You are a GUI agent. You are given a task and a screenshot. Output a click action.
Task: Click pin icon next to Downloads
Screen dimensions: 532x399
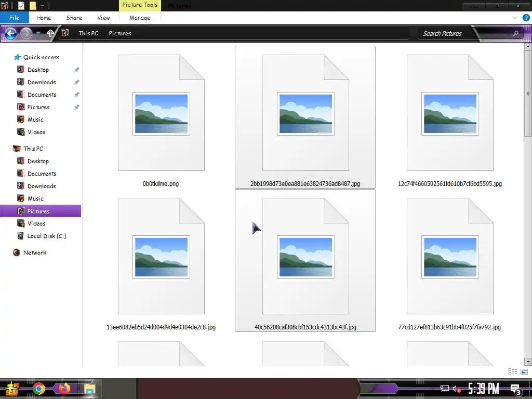77,82
